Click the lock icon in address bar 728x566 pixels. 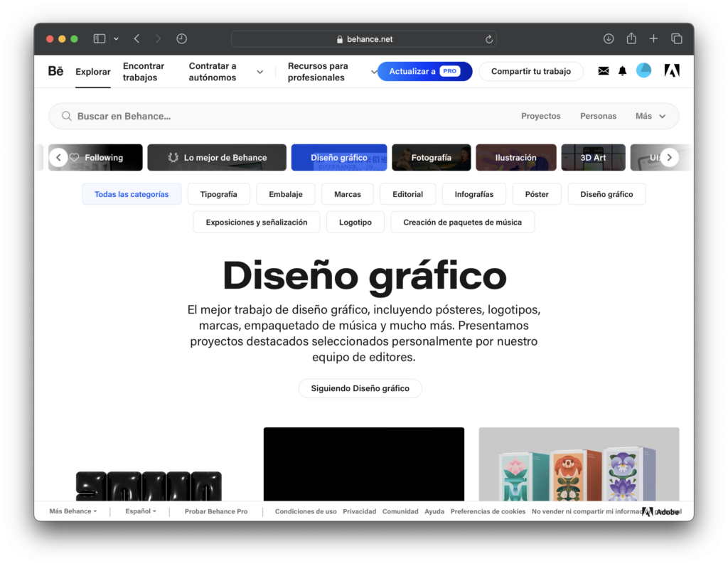[x=340, y=40]
